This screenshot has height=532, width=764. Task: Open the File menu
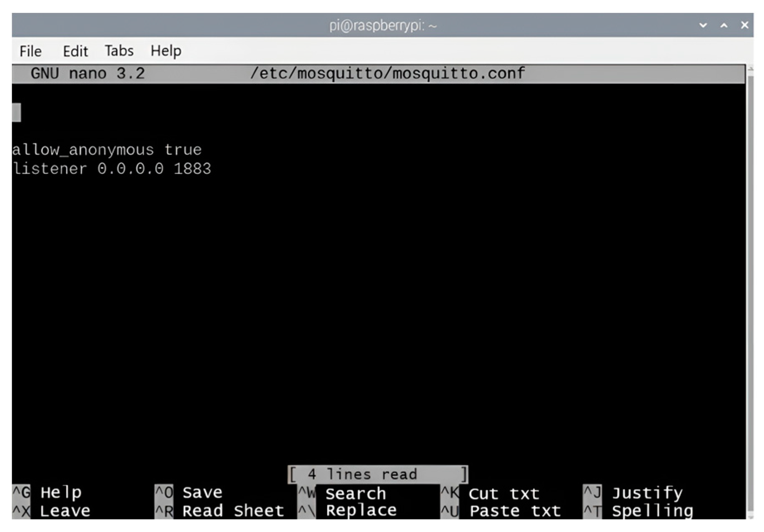pos(30,51)
